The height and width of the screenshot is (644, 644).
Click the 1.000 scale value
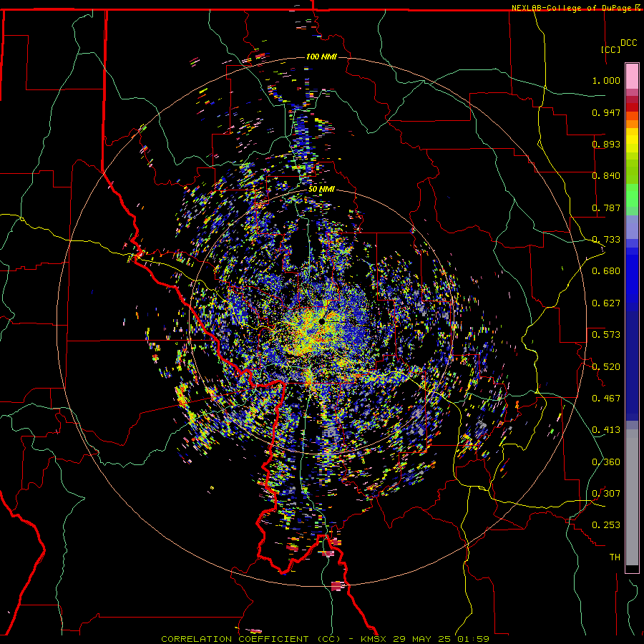[x=606, y=80]
